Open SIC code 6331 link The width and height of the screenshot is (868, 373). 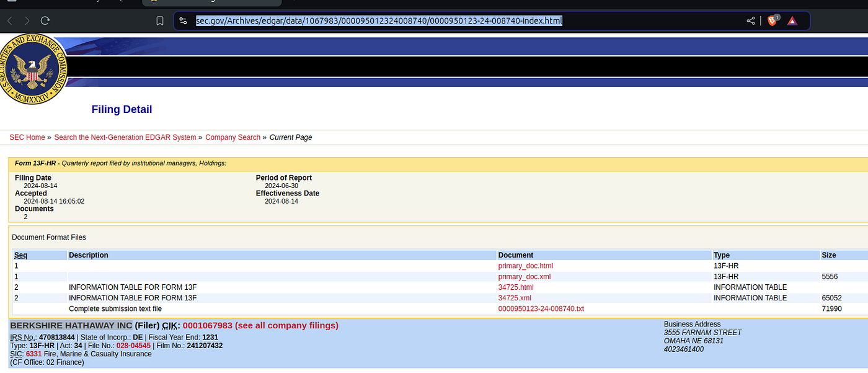(x=33, y=354)
